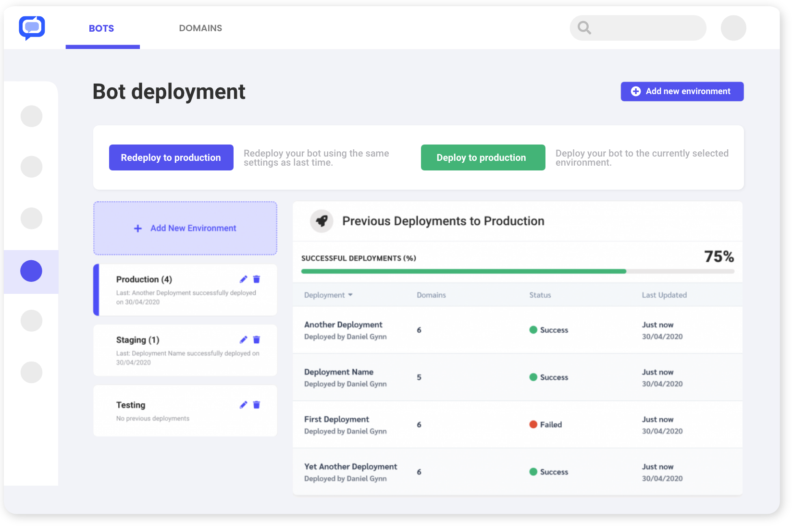Click the dashed Add New Environment card
Viewport: 792px width, 532px height.
(185, 228)
